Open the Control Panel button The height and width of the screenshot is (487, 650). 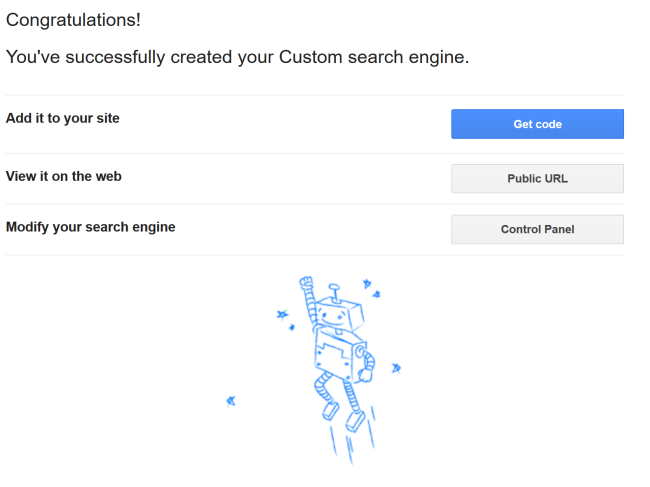coord(537,229)
